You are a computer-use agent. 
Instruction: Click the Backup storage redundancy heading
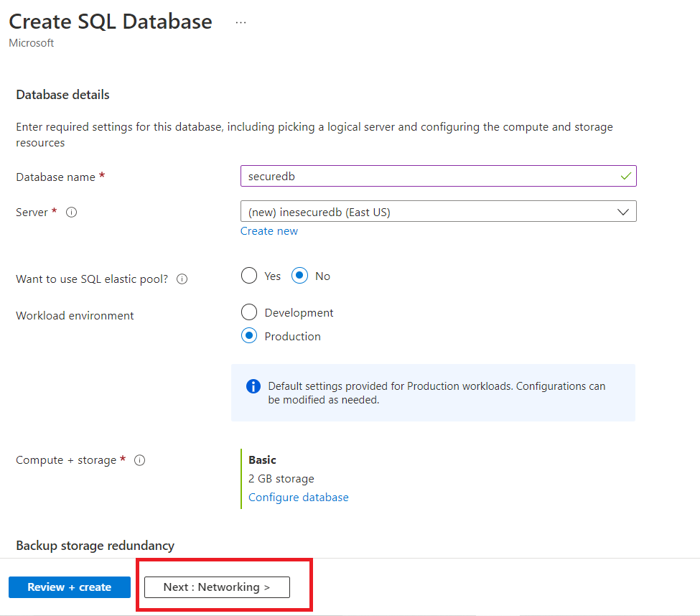tap(95, 546)
